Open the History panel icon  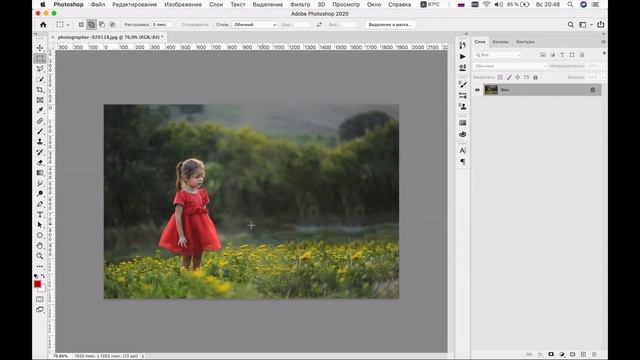462,45
